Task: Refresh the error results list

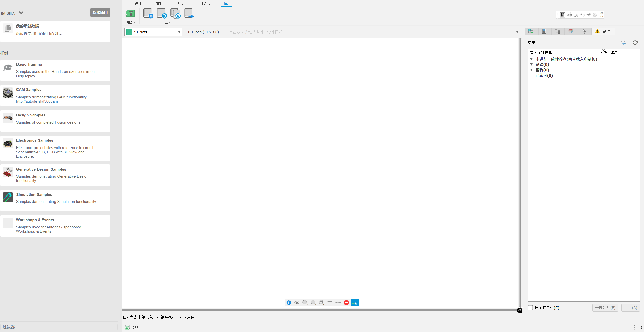Action: click(635, 43)
